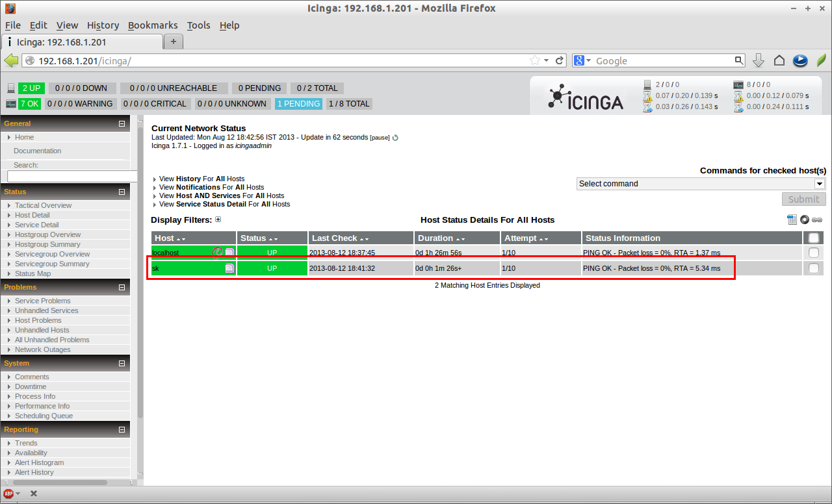Collapse the General menu section
The image size is (832, 504).
[x=122, y=123]
